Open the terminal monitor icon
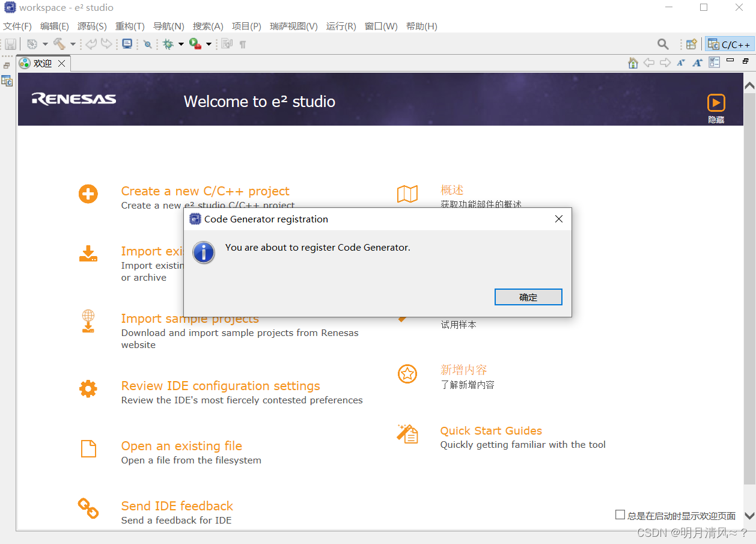The image size is (756, 544). (127, 44)
